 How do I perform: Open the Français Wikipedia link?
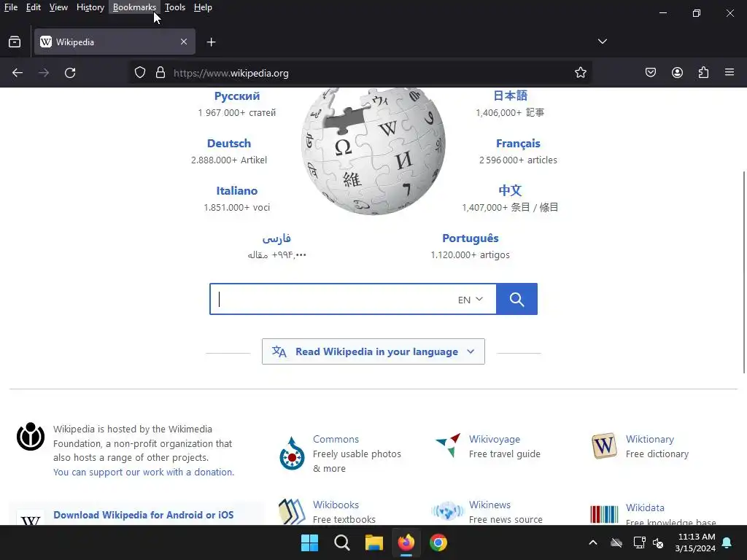point(518,144)
